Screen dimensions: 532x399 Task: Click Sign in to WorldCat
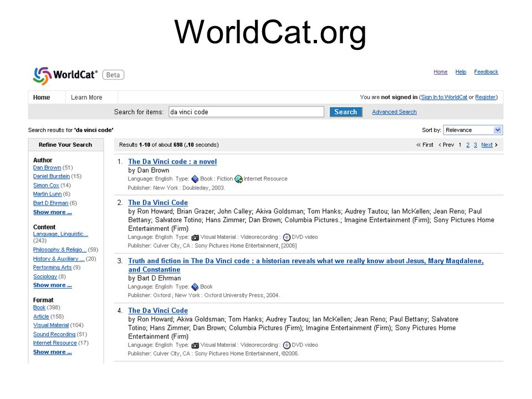click(444, 97)
